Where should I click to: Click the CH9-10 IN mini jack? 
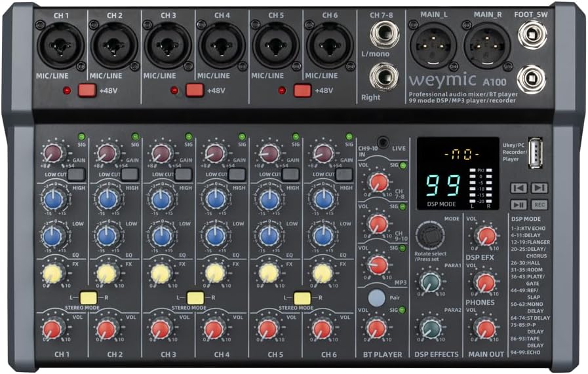tap(382, 141)
